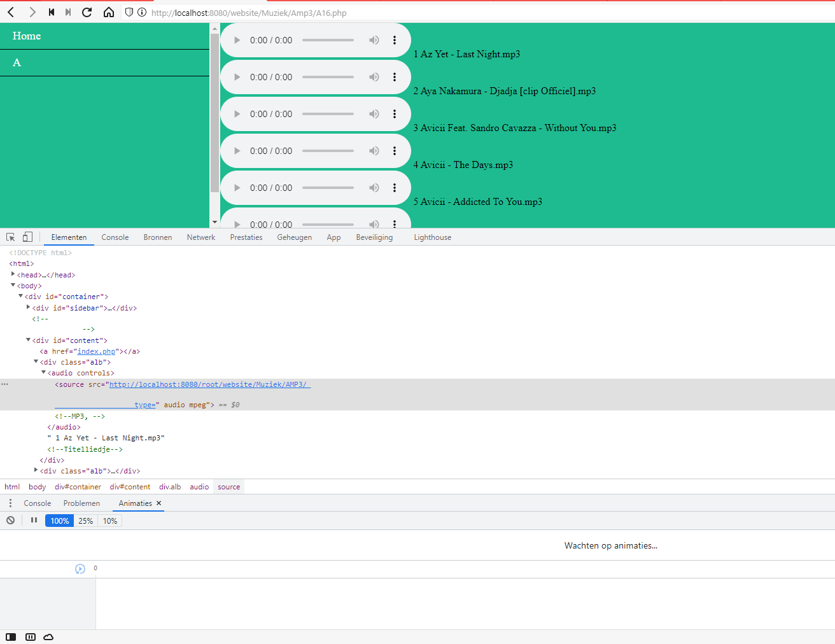Open the A sidebar link
The image size is (835, 644).
coord(17,63)
